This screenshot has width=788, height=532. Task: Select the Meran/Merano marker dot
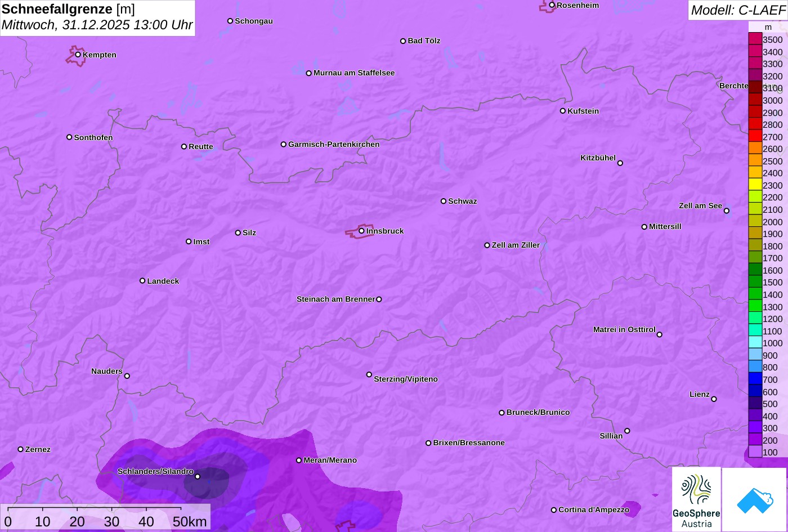299,461
